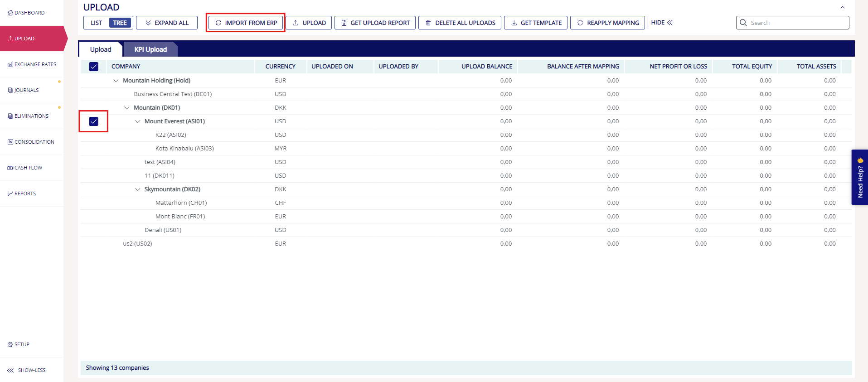
Task: Open Setup in the sidebar
Action: (19, 344)
